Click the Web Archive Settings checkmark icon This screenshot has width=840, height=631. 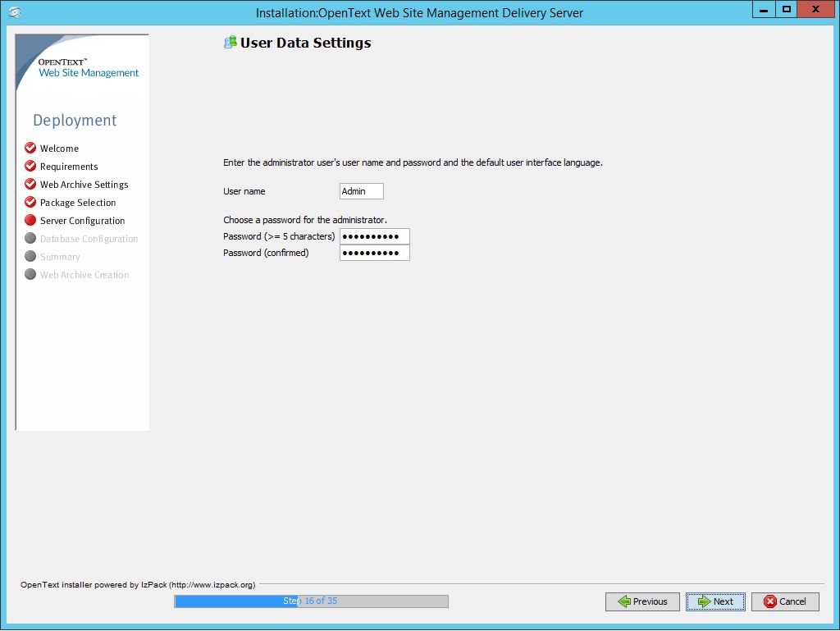pos(30,185)
